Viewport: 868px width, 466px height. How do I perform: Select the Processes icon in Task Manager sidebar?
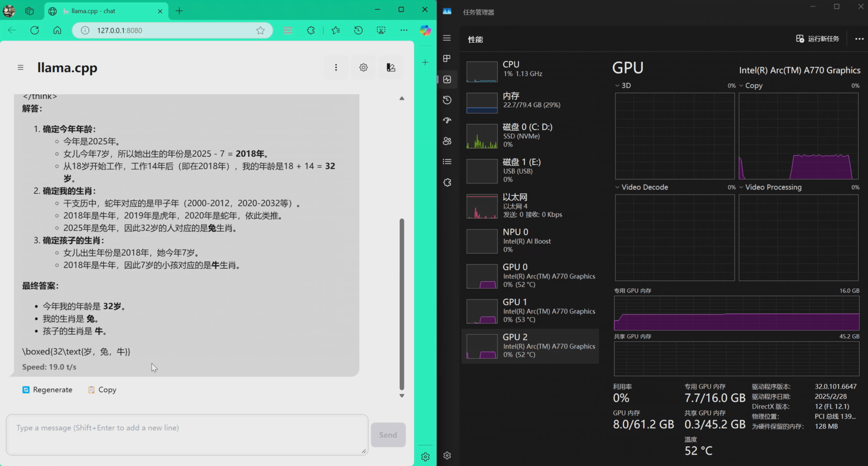click(x=447, y=58)
